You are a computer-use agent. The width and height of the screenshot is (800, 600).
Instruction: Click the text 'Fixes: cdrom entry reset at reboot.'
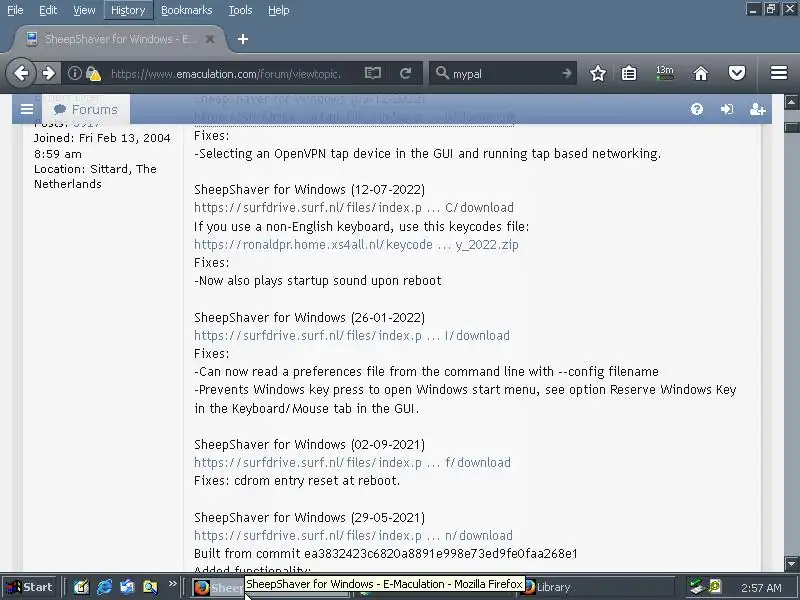[297, 481]
